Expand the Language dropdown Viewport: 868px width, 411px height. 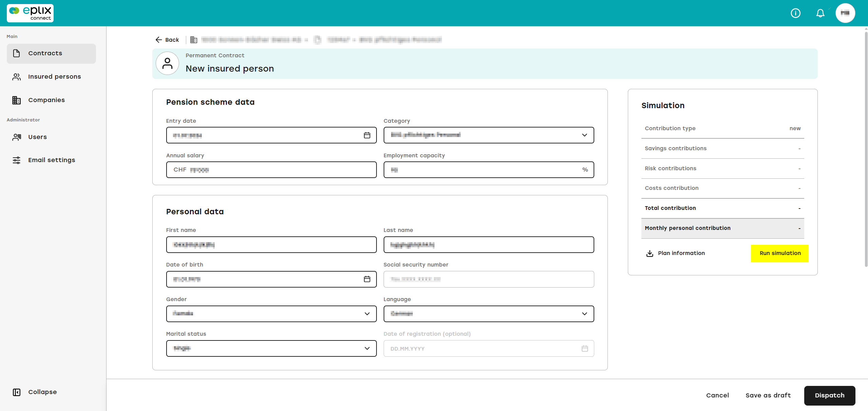[489, 314]
